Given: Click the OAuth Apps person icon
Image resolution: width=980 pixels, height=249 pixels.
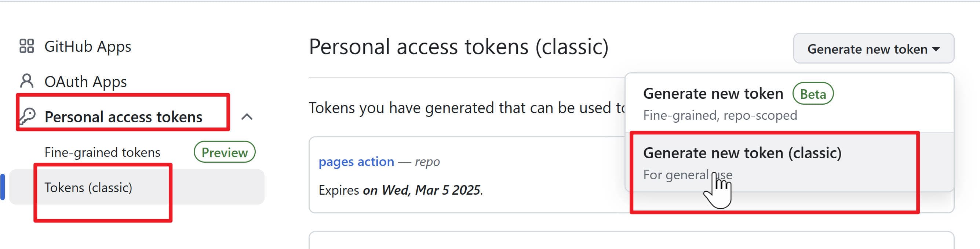Looking at the screenshot, I should (x=27, y=81).
